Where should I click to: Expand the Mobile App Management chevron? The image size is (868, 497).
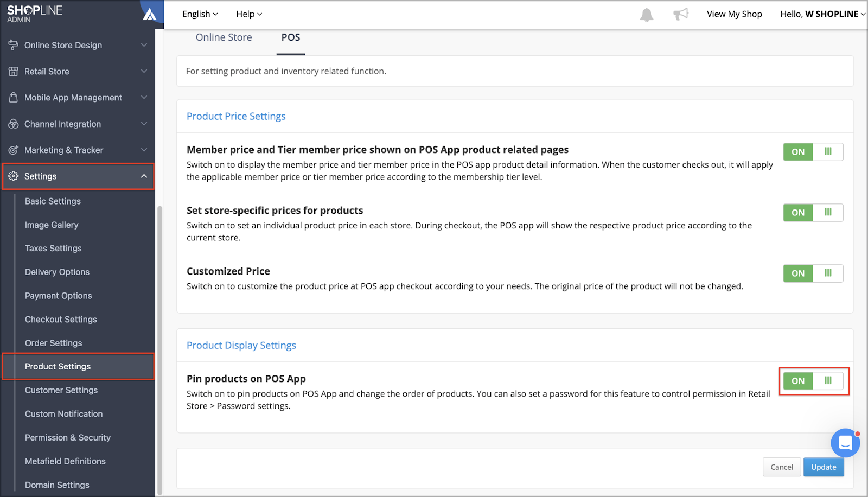144,97
